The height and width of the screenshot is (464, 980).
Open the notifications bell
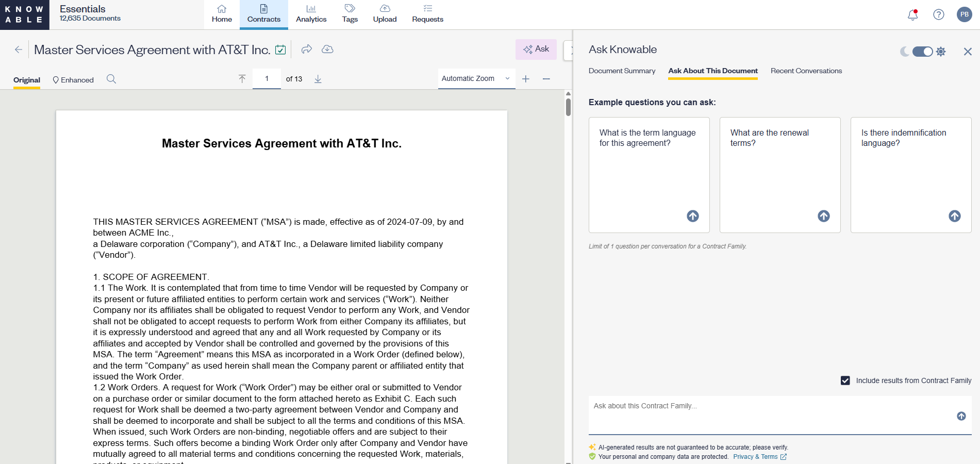(913, 14)
